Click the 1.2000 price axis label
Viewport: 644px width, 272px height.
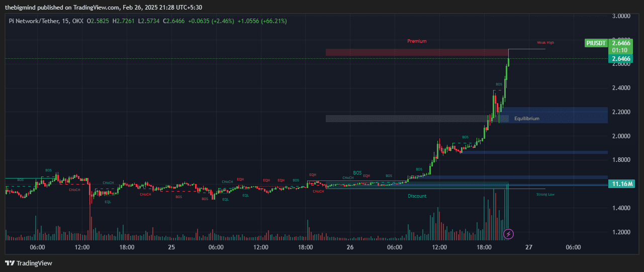click(x=621, y=232)
